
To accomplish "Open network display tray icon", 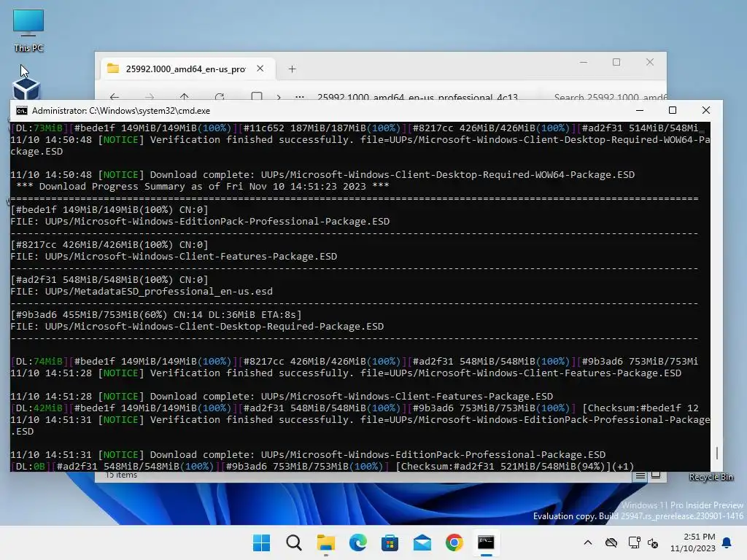I will click(x=634, y=542).
